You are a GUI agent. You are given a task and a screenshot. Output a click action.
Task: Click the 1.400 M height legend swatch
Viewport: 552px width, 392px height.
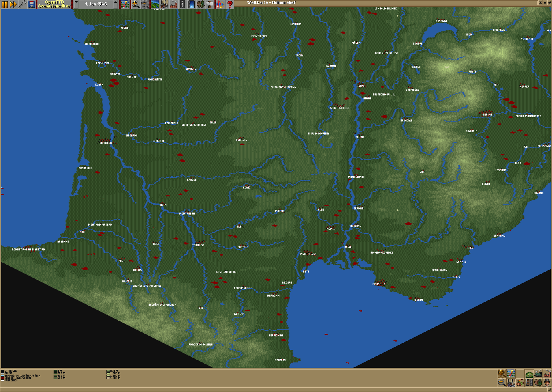click(108, 378)
